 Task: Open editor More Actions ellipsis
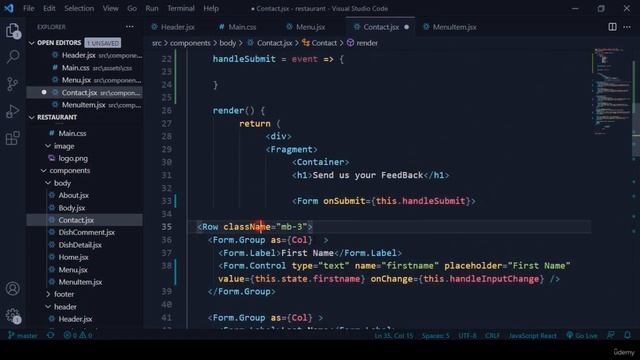pos(627,27)
